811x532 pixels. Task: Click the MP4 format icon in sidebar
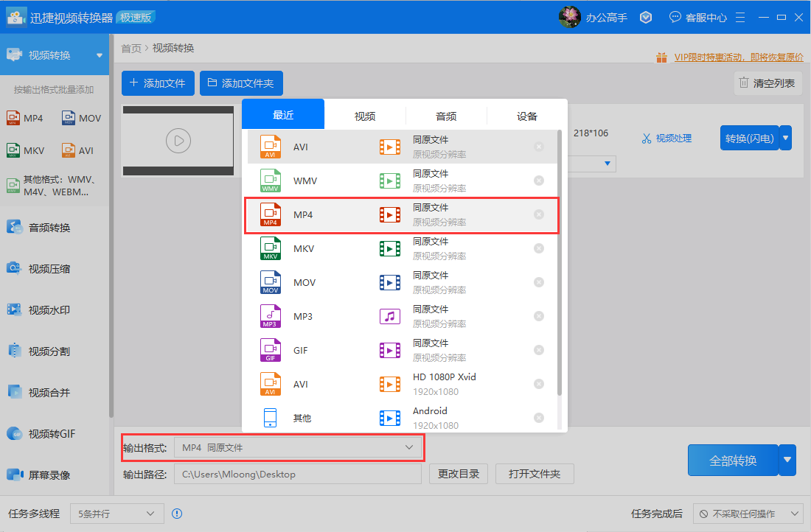pos(13,118)
